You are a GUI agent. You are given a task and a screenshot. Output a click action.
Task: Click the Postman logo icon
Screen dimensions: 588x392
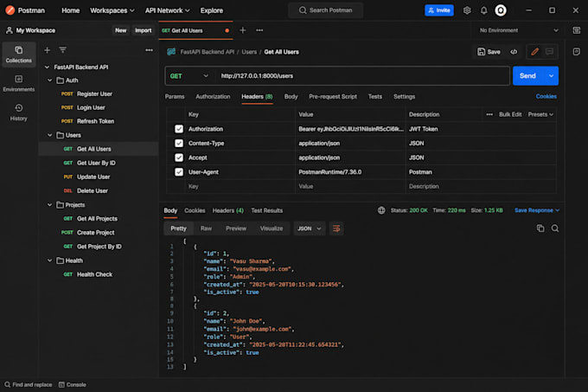coord(10,10)
